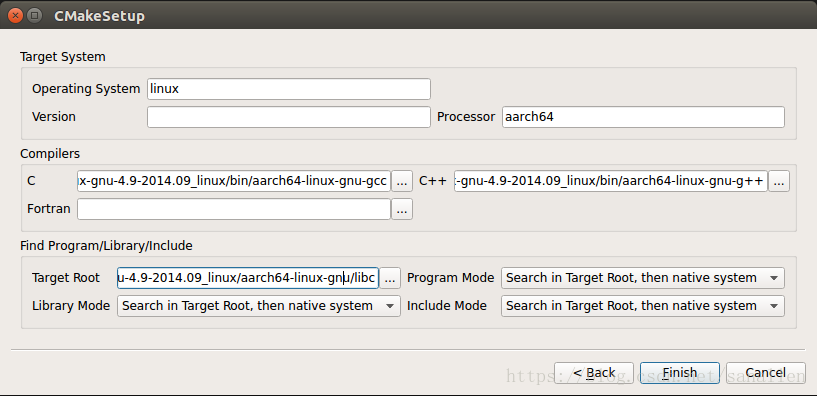Click into the empty Version field
This screenshot has height=396, width=817.
(x=289, y=117)
